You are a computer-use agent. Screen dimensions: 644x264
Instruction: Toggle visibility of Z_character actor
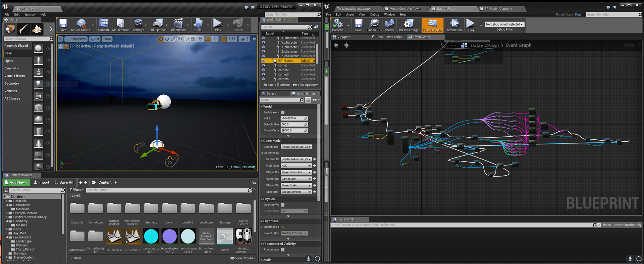(263, 51)
